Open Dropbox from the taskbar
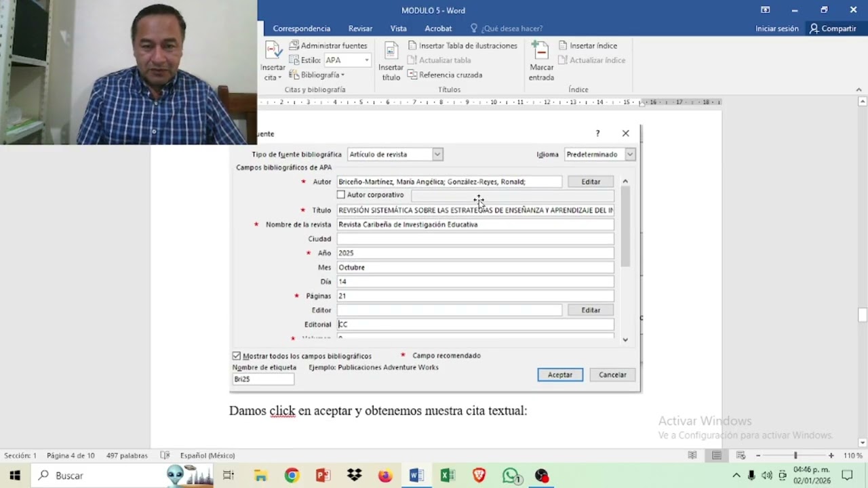Screen dimensions: 868x488 pos(354,475)
